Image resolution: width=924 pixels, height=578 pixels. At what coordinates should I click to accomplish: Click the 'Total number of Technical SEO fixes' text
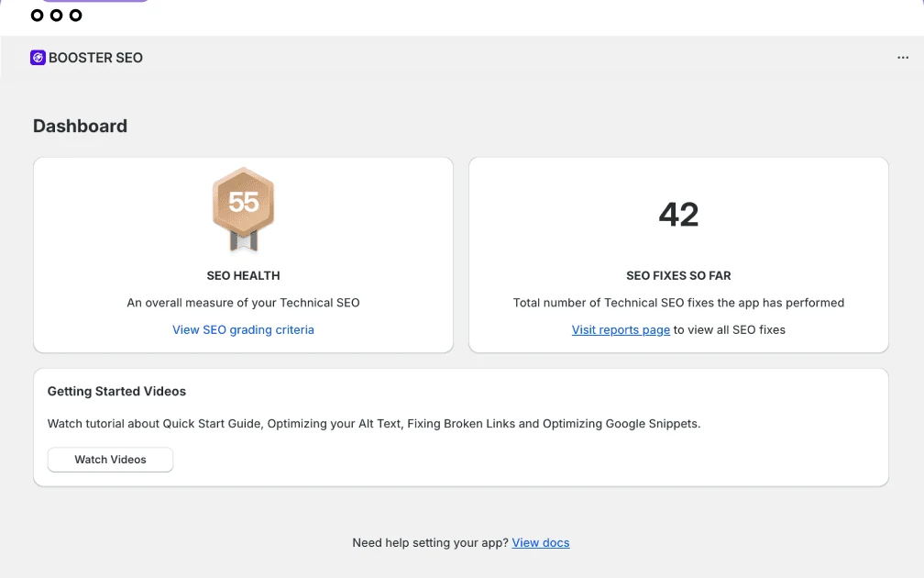[678, 303]
